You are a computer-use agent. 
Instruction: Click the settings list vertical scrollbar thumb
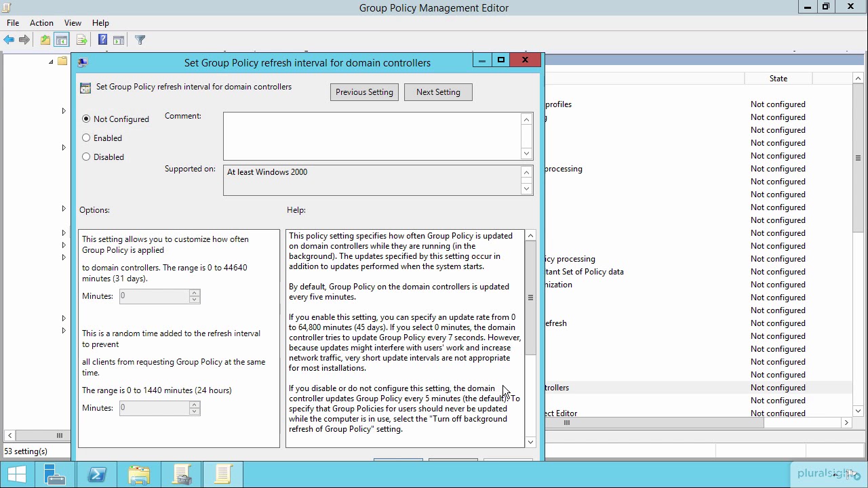pos(858,158)
